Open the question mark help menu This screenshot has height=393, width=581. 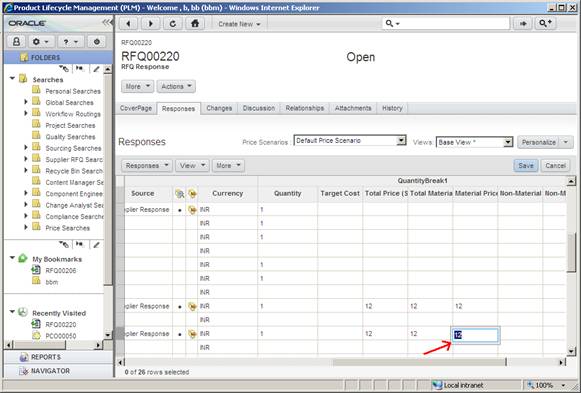tap(70, 41)
